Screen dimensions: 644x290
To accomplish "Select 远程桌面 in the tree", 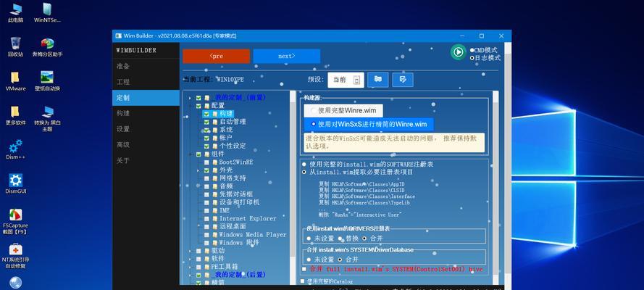I will [233, 226].
